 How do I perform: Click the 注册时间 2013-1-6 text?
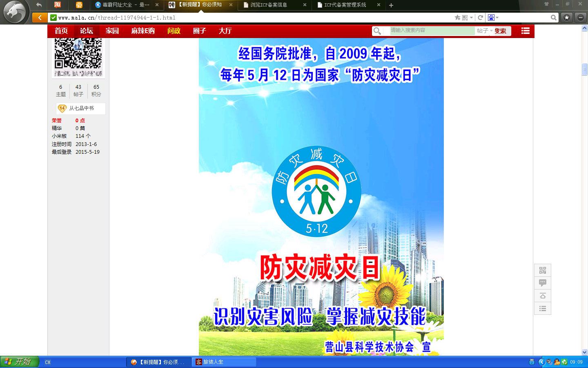(74, 144)
